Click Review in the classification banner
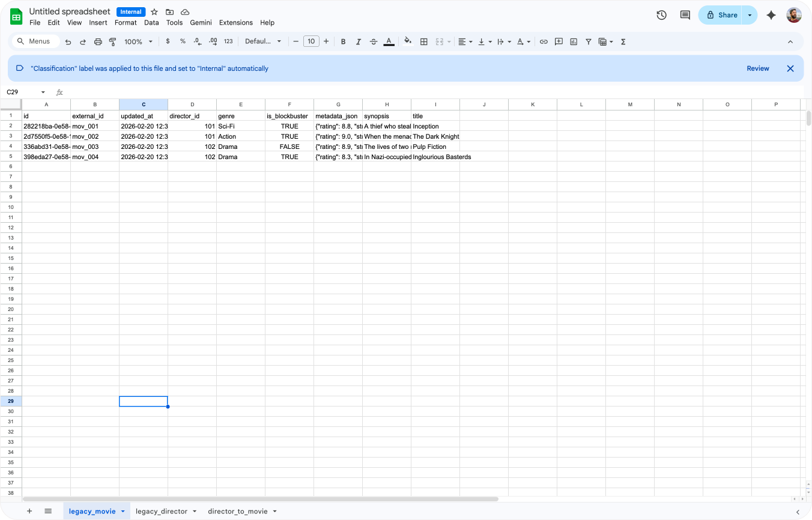812x520 pixels. click(757, 68)
